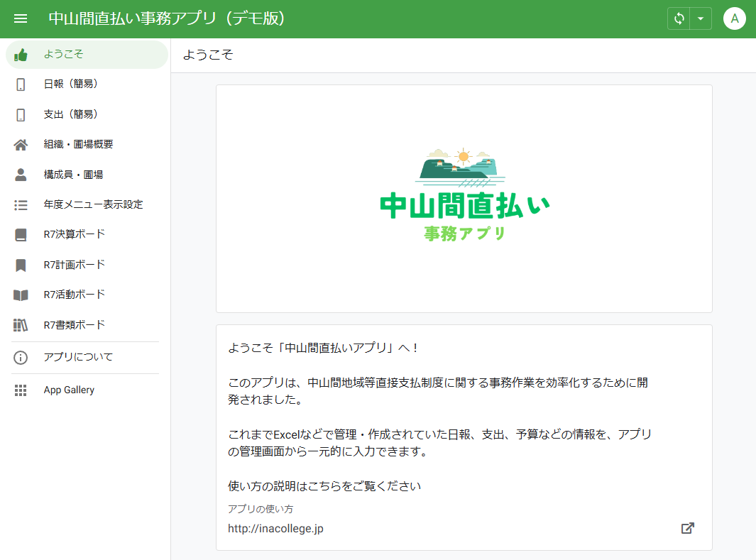756x560 pixels.
Task: Go to 支出（簡易）
Action: point(87,115)
